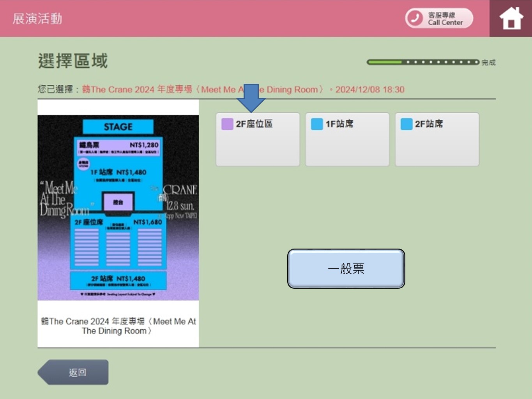
Task: Tap the phone icon in Call Center
Action: click(x=415, y=18)
